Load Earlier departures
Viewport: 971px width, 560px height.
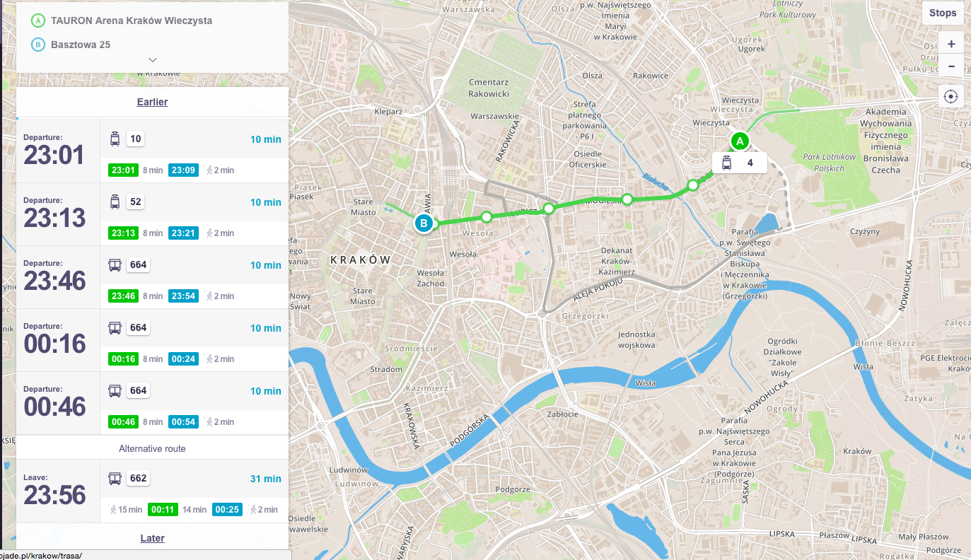click(x=152, y=102)
